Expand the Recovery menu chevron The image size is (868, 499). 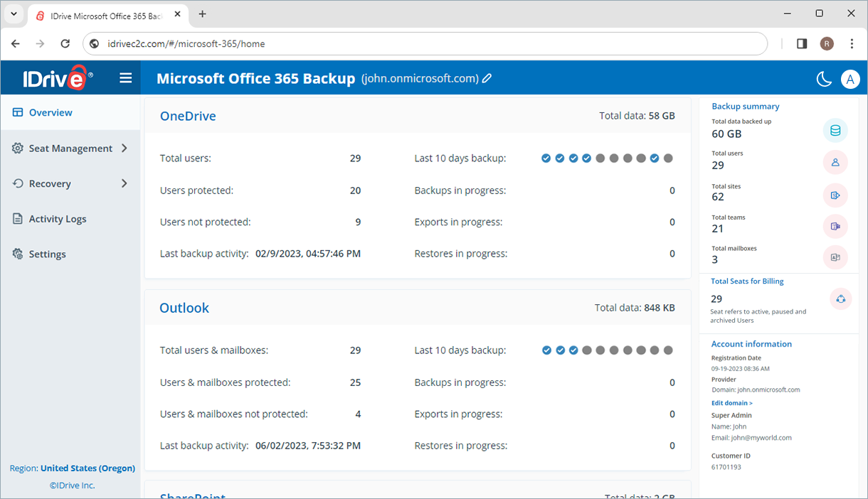tap(125, 183)
